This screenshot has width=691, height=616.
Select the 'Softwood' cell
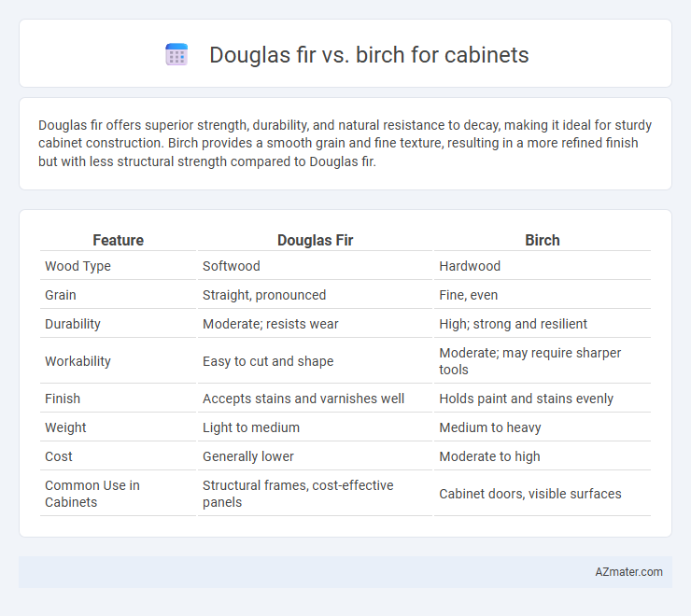pos(232,266)
